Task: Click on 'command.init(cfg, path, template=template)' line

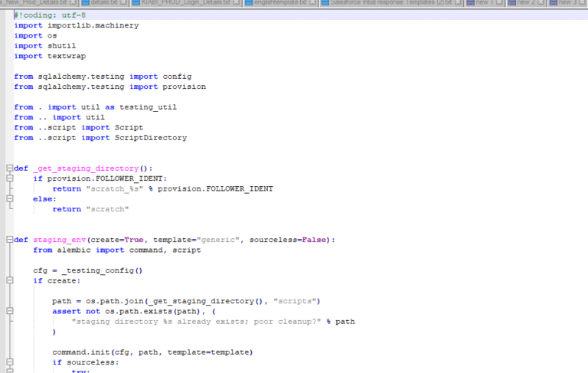Action: click(152, 352)
